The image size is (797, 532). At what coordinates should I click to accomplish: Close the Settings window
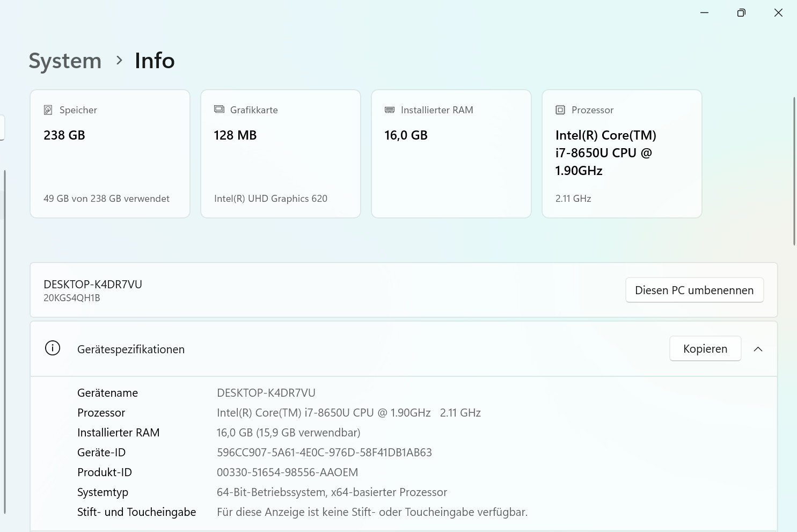(x=778, y=13)
